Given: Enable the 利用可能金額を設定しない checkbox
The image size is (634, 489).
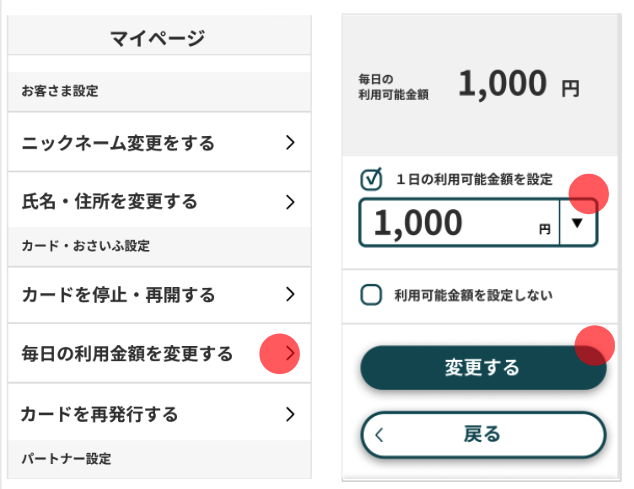Looking at the screenshot, I should (371, 295).
